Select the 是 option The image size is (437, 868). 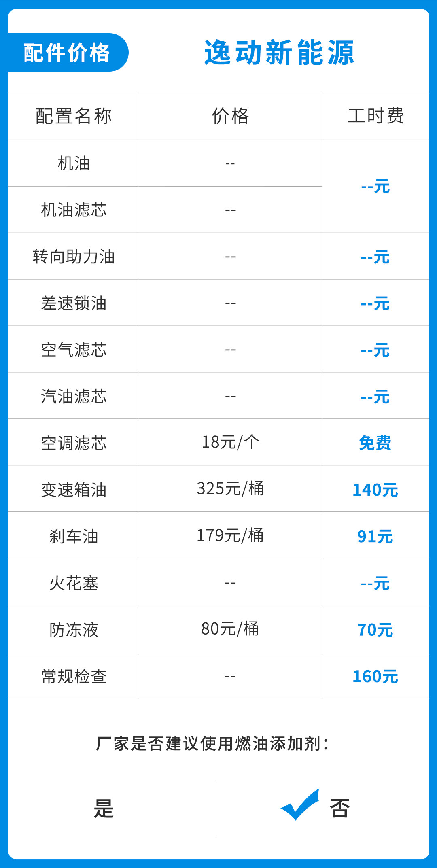point(104,809)
